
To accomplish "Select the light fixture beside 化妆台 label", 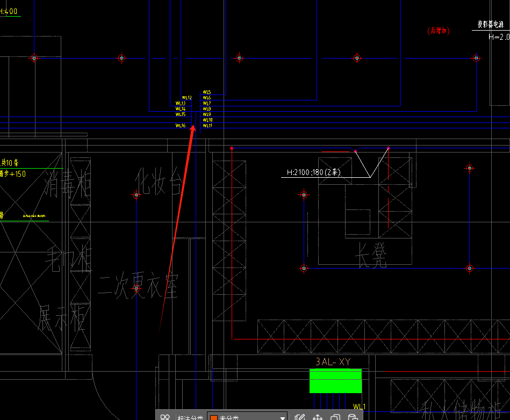I will tap(137, 195).
